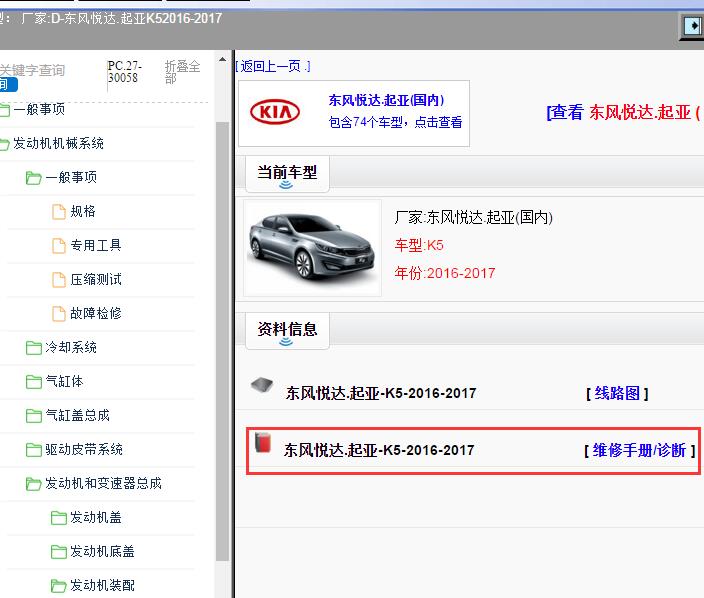This screenshot has height=598, width=704.
Task: Click the PC.27-30058 label
Action: click(x=125, y=72)
